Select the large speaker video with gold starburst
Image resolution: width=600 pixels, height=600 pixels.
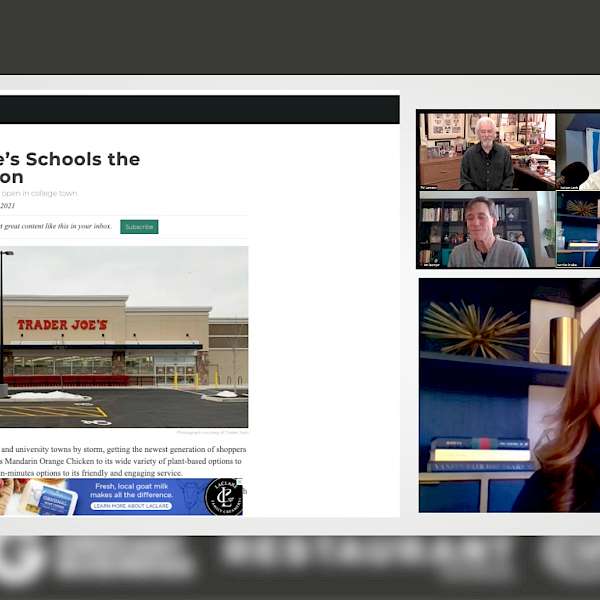coord(509,395)
